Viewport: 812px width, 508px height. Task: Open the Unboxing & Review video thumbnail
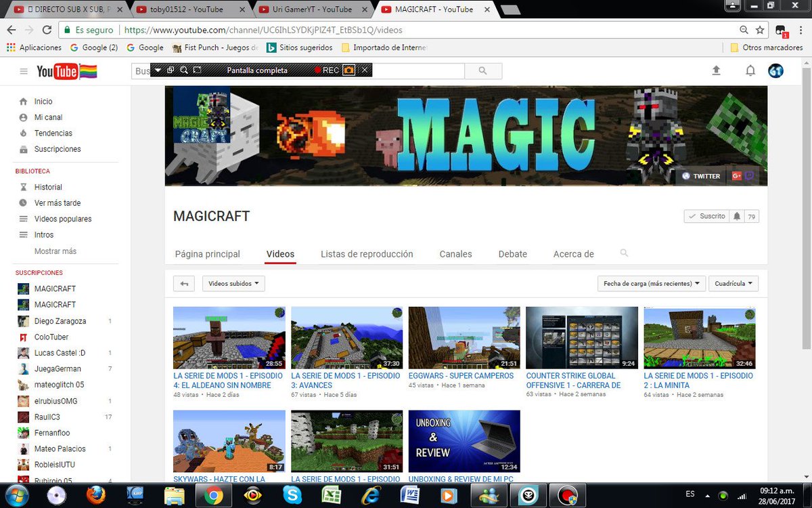coord(464,441)
